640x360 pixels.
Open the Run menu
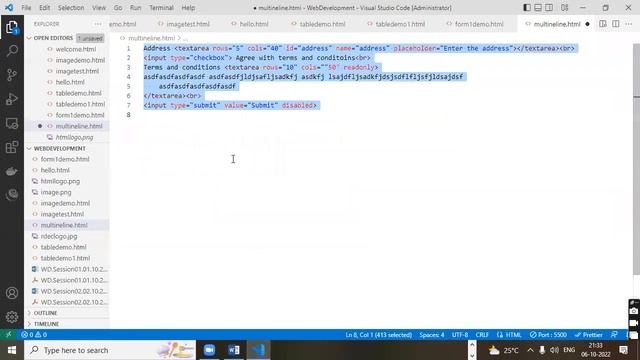tap(136, 8)
